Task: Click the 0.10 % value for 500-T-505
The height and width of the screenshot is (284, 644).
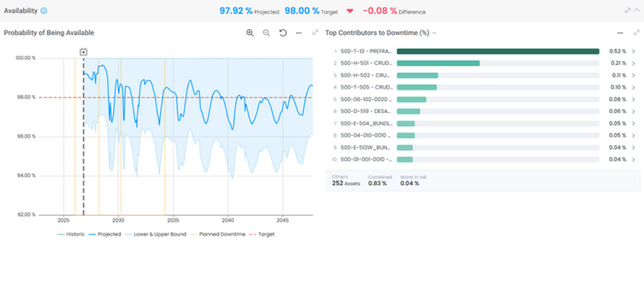Action: click(619, 88)
